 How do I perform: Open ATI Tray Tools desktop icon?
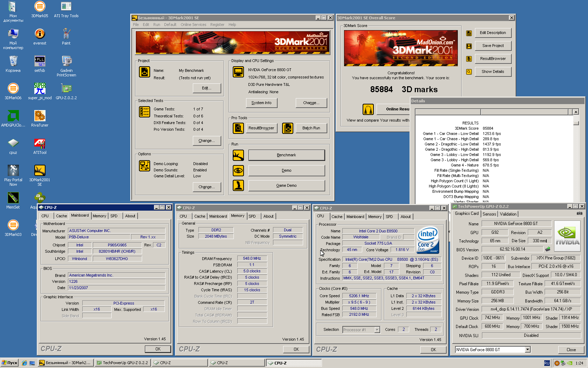click(66, 9)
